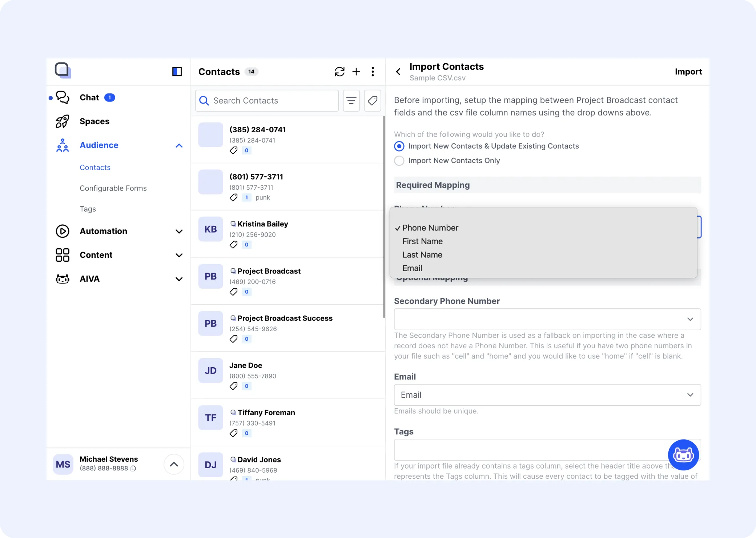
Task: Open Project Broadcast Success contact
Action: [288, 328]
